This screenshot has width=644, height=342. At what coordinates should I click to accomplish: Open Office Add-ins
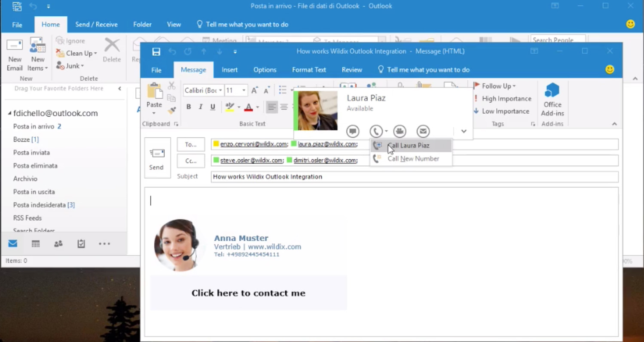(552, 100)
